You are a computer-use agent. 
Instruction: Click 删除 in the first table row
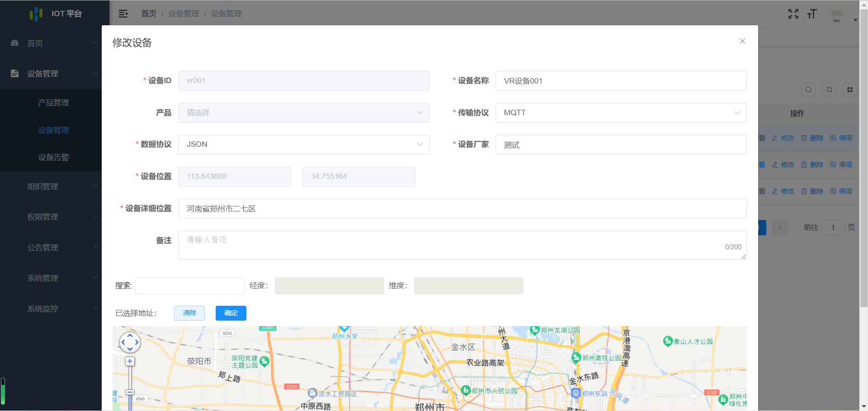pos(812,138)
